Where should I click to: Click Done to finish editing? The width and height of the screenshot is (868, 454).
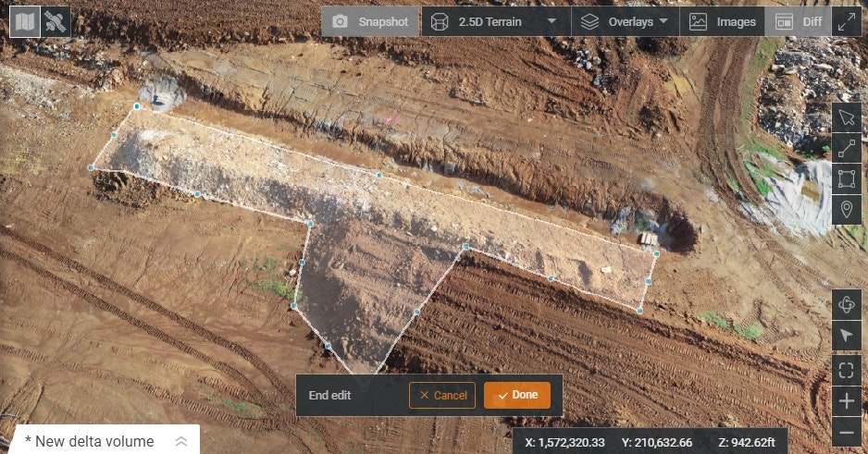(x=516, y=395)
